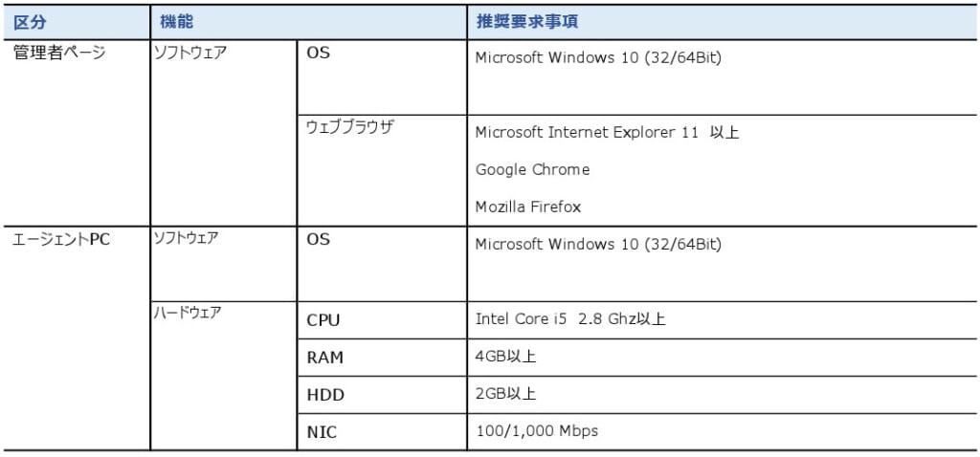Select the ハードウェア cell
The height and width of the screenshot is (457, 980).
[x=188, y=313]
